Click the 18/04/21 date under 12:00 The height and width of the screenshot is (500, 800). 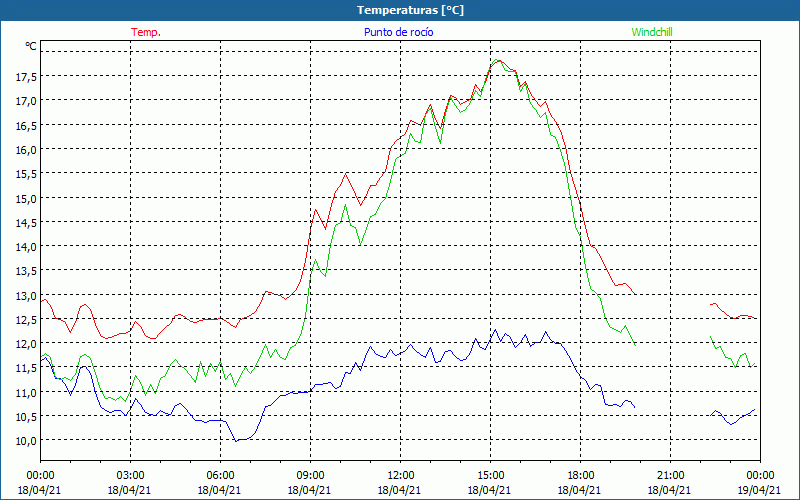click(399, 490)
